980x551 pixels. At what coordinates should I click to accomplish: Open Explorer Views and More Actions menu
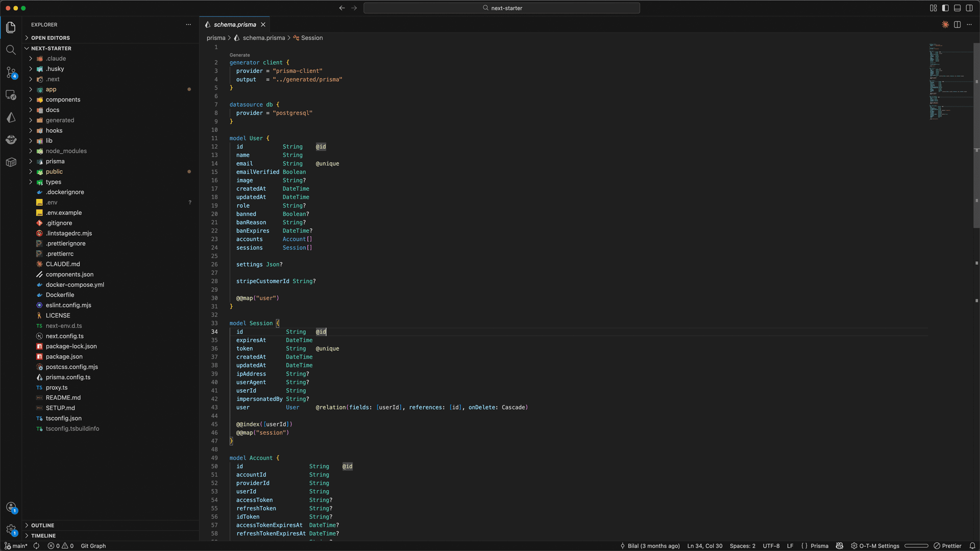[188, 24]
